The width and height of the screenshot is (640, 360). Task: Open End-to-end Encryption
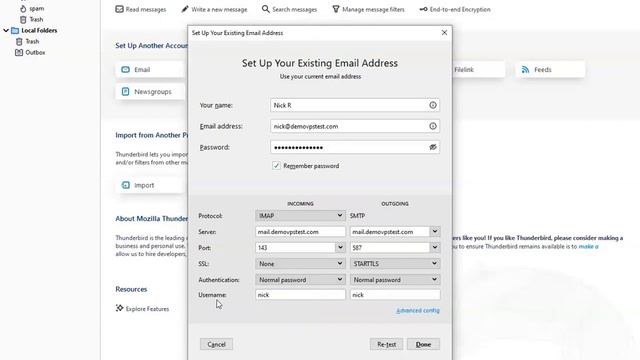[455, 9]
